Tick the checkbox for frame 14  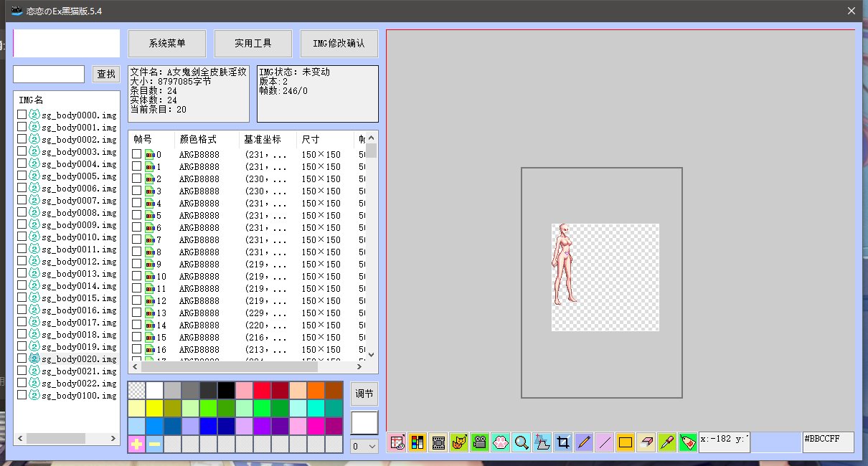136,325
